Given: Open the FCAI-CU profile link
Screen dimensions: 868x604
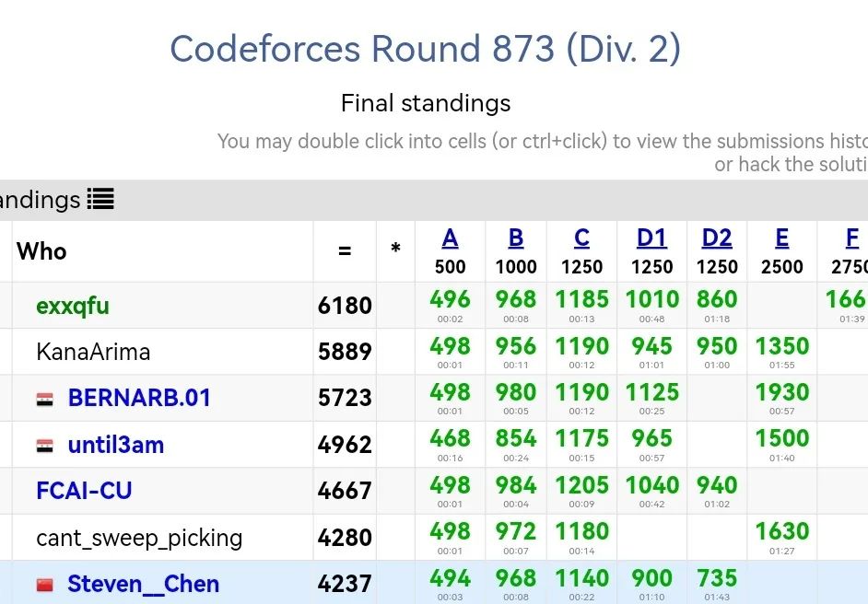Looking at the screenshot, I should [x=84, y=491].
